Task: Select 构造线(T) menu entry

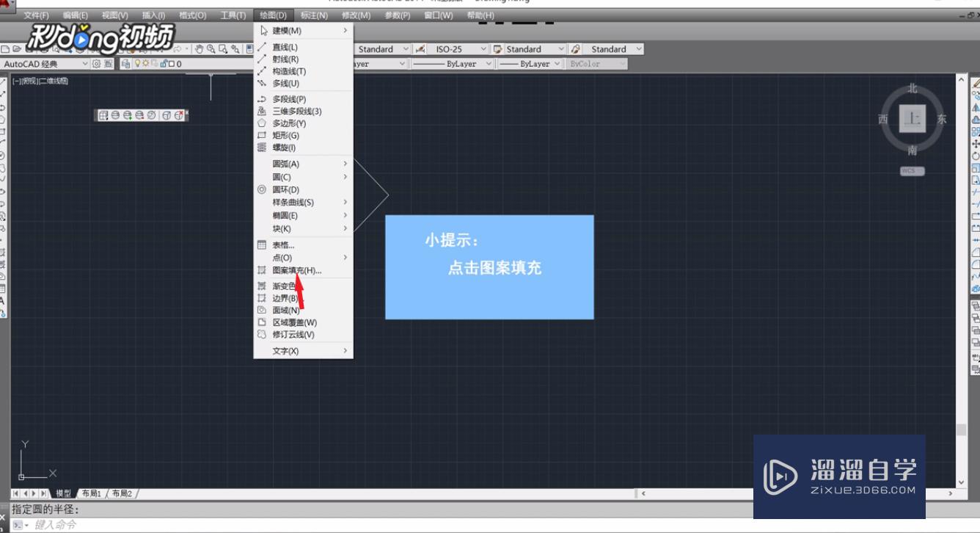Action: point(304,71)
